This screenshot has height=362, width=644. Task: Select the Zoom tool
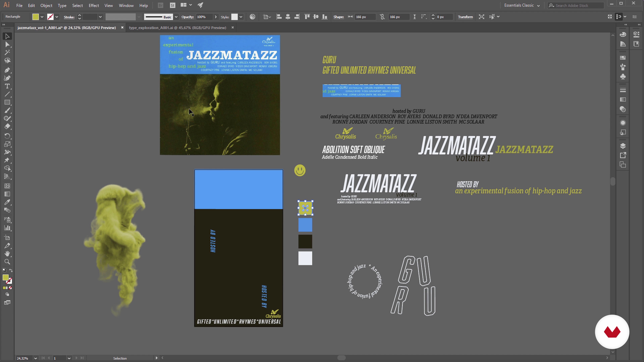[x=7, y=262]
